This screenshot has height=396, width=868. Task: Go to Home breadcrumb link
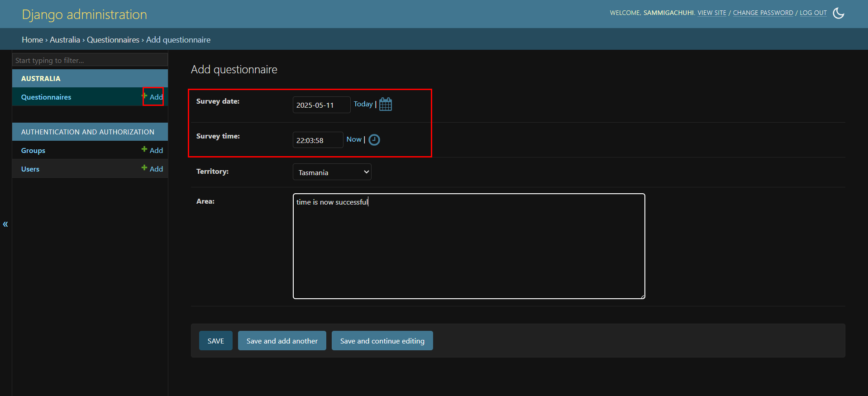coord(32,40)
